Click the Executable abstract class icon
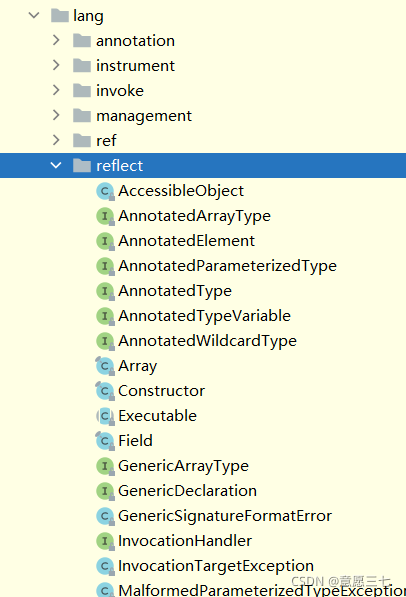The image size is (406, 597). [105, 416]
